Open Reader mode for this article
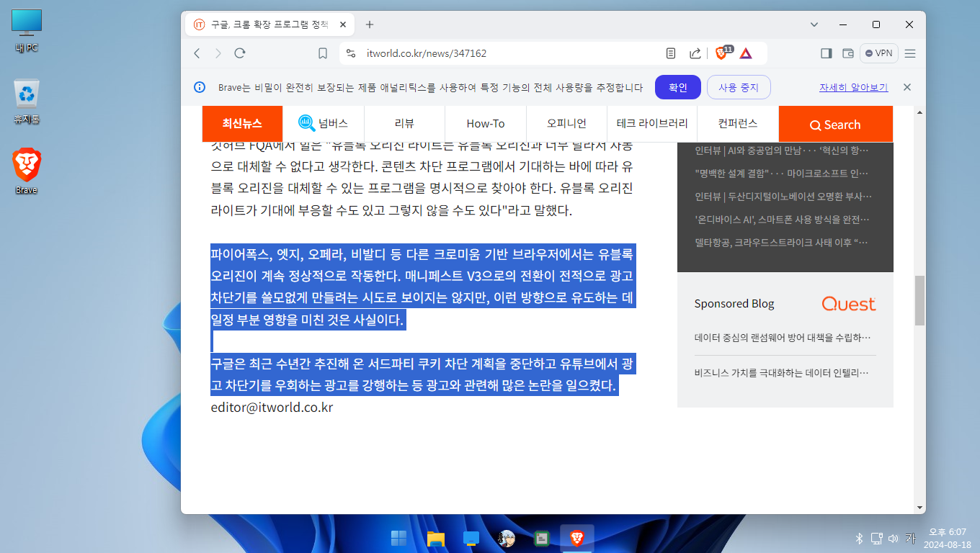 (671, 53)
